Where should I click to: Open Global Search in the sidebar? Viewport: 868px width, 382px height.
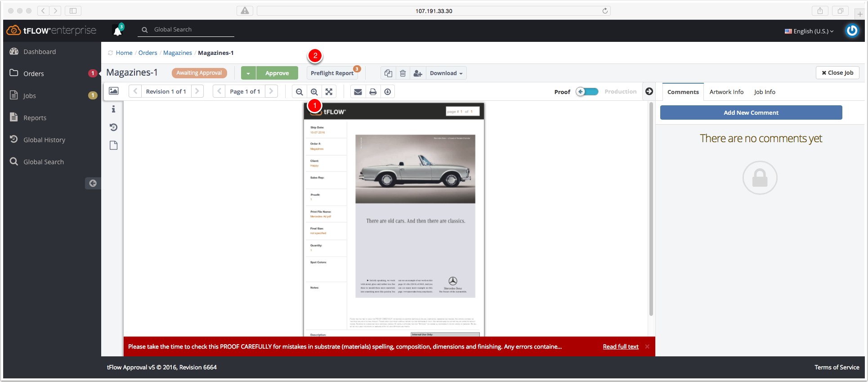43,162
